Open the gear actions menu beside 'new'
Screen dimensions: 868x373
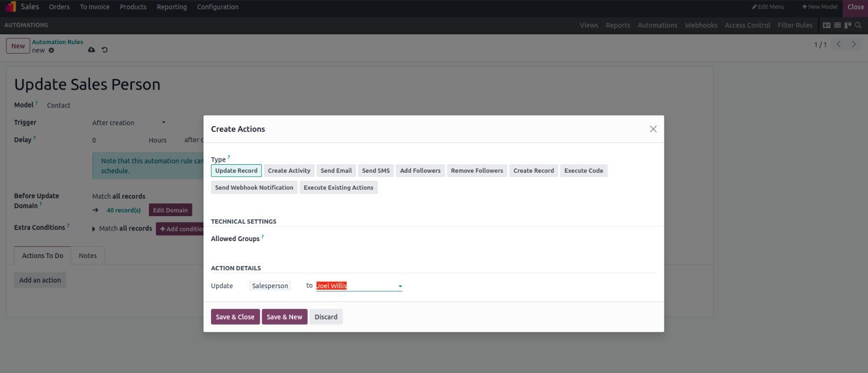click(51, 51)
